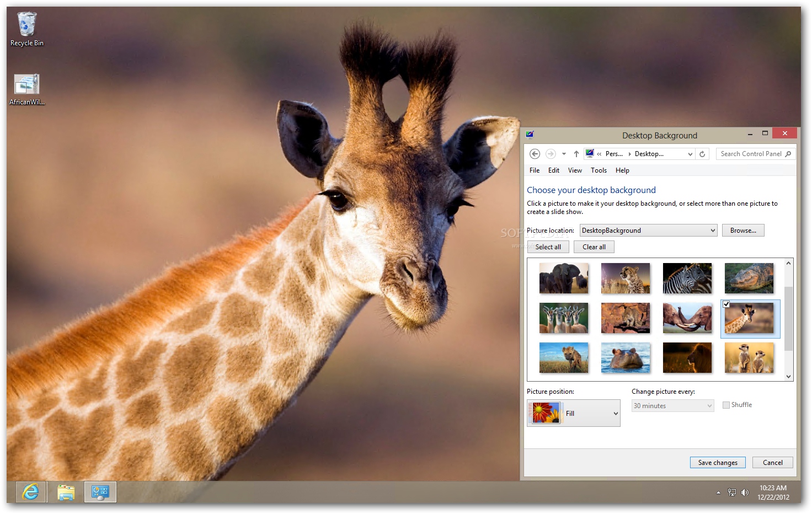
Task: Select the zebras wallpaper thumbnail
Action: click(687, 278)
